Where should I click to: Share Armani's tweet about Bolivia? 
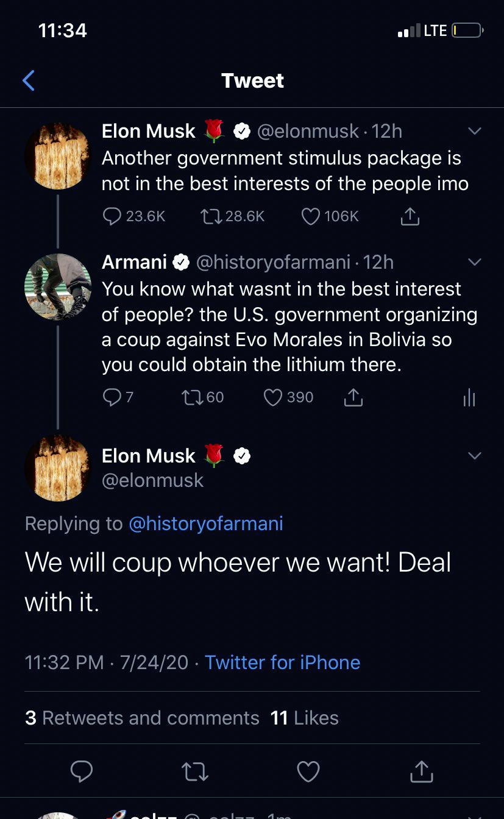pos(353,397)
